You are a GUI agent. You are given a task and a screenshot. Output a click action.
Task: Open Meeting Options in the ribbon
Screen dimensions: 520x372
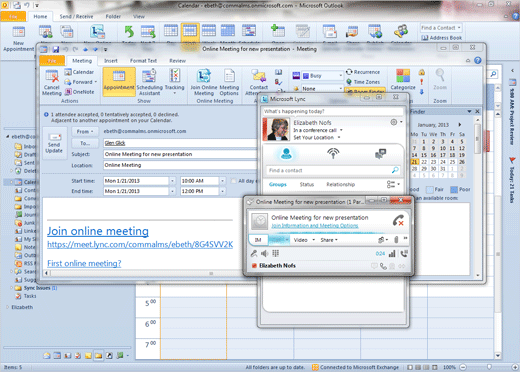[229, 82]
